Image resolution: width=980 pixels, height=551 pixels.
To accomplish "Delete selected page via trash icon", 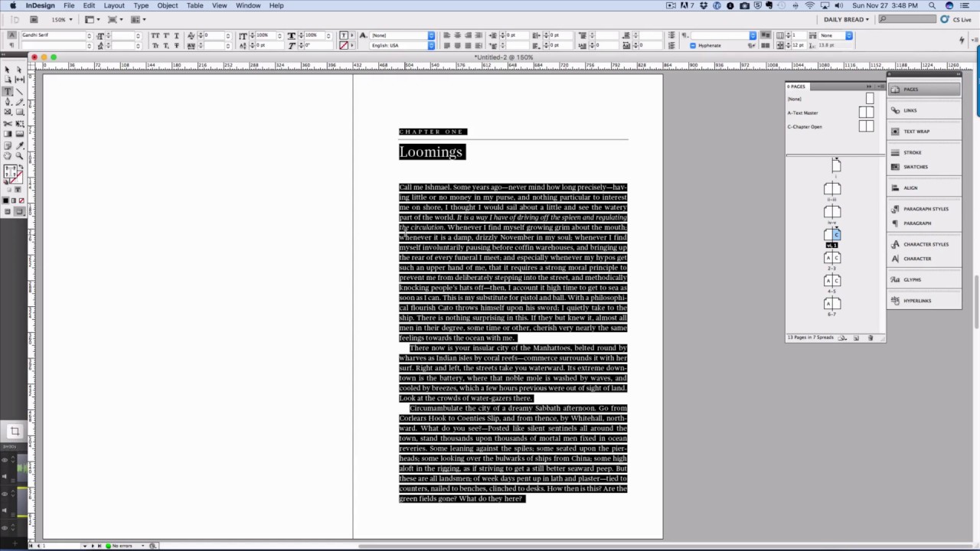I will pyautogui.click(x=871, y=337).
